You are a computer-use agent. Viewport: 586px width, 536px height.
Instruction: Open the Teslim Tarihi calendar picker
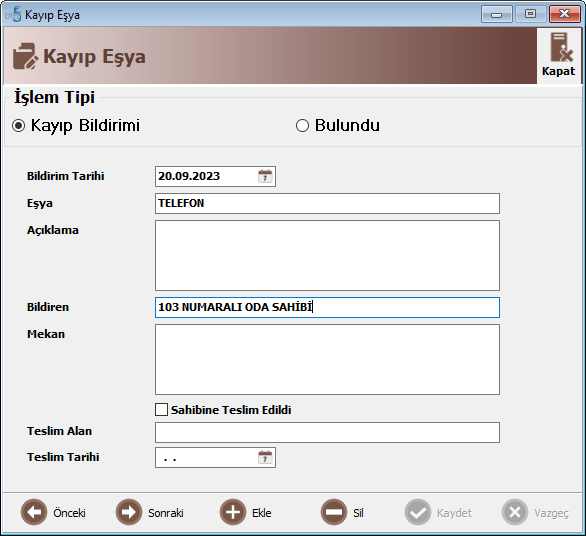click(x=265, y=457)
